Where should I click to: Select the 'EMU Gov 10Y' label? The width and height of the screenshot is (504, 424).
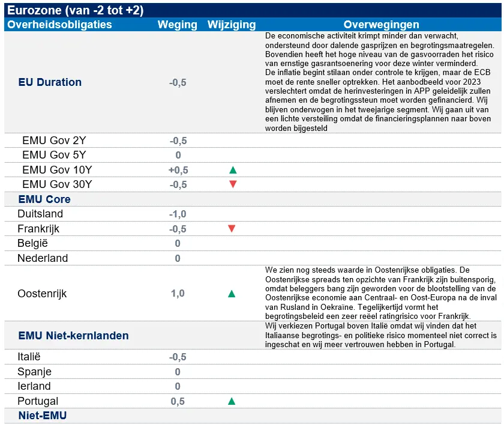(x=57, y=170)
